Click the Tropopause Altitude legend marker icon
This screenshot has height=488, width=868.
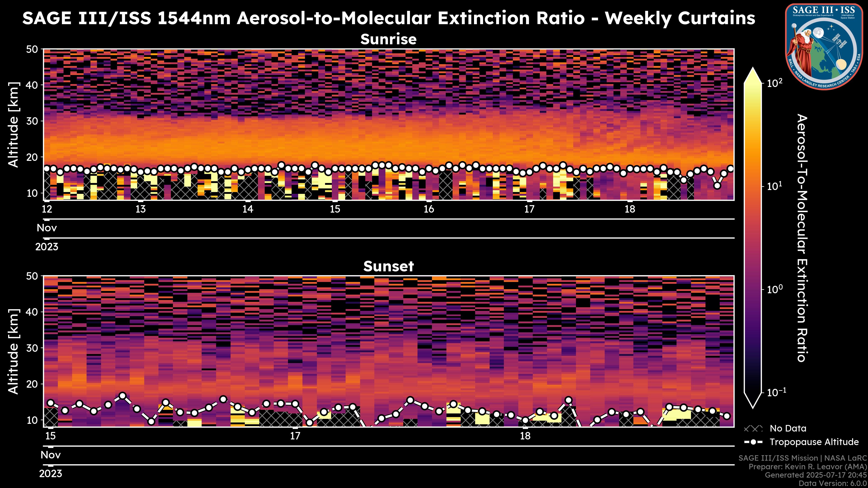[x=753, y=442]
